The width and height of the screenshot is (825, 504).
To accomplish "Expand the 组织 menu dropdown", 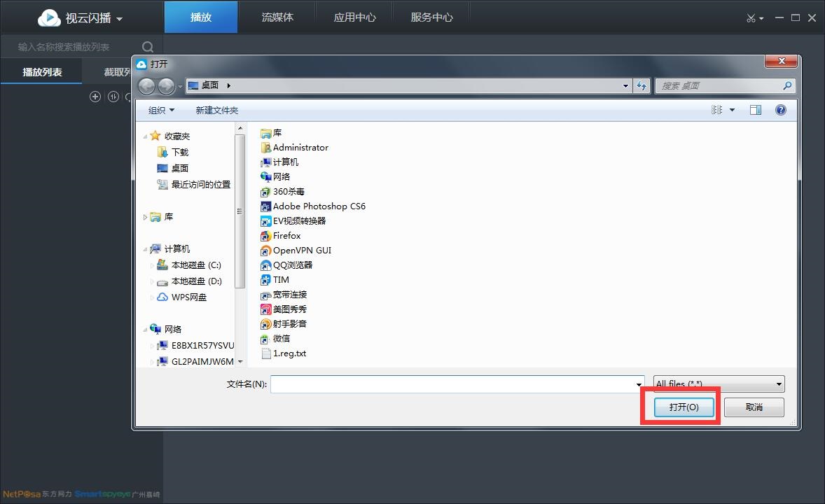I will 161,111.
